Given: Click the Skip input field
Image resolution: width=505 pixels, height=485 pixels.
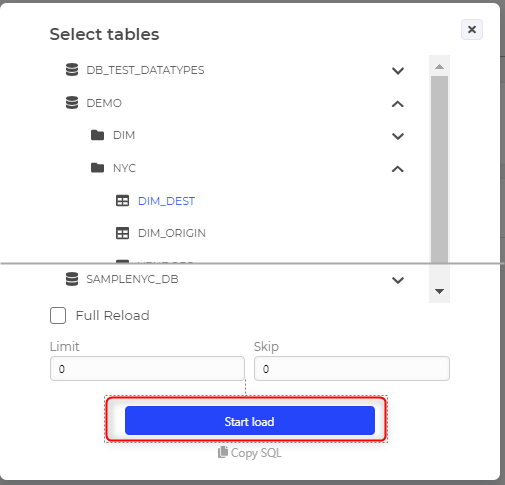Looking at the screenshot, I should click(x=352, y=368).
